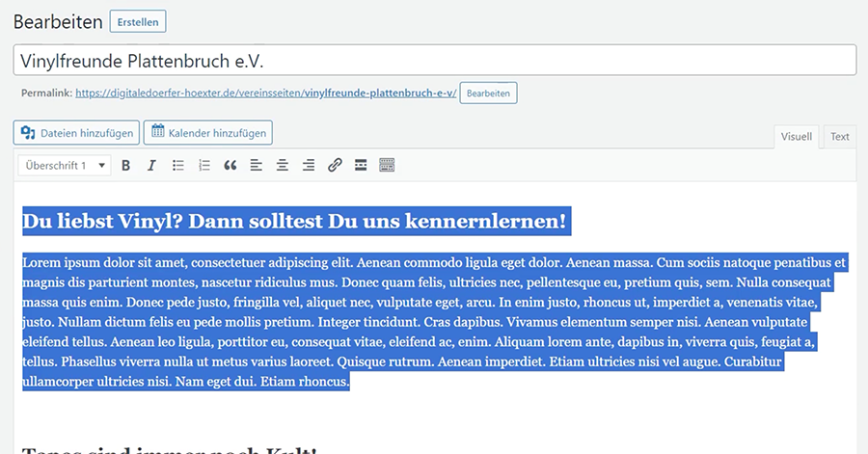Image resolution: width=868 pixels, height=454 pixels.
Task: Switch to the Text editor tab
Action: (x=840, y=137)
